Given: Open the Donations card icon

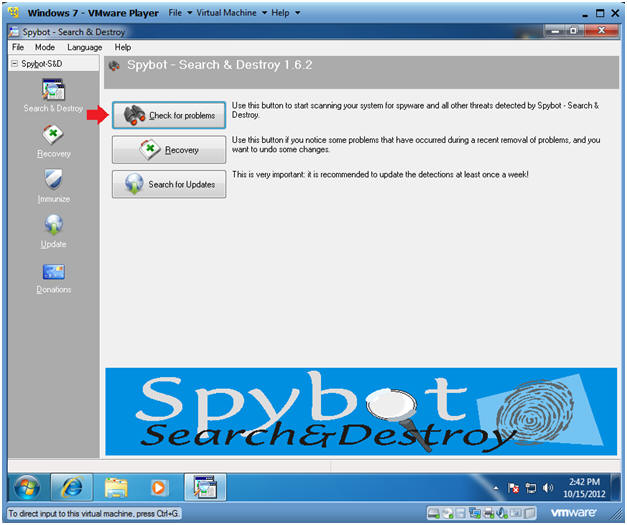Looking at the screenshot, I should pyautogui.click(x=53, y=272).
